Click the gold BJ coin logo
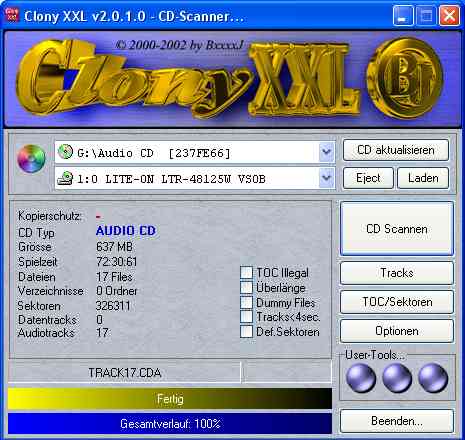The image size is (465, 440). tap(405, 77)
